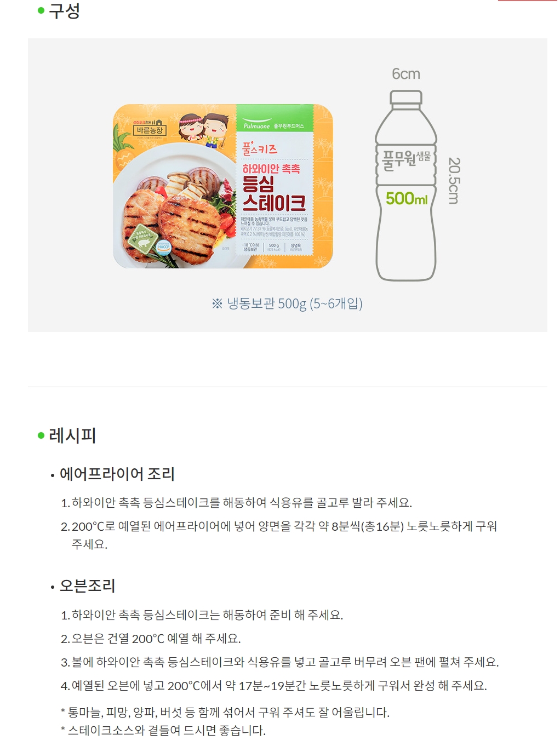Click the 냉동보관 500g storage note
The image size is (560, 746).
click(x=287, y=303)
